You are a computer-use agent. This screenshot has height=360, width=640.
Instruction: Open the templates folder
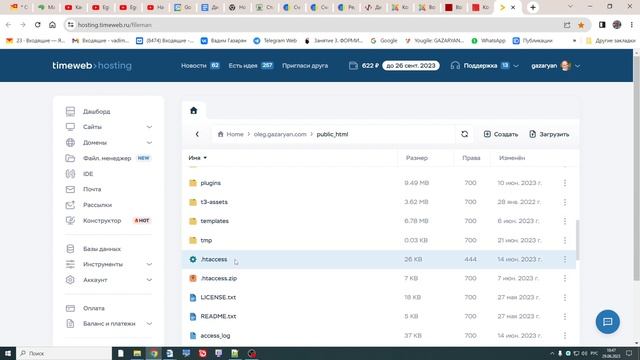point(214,221)
